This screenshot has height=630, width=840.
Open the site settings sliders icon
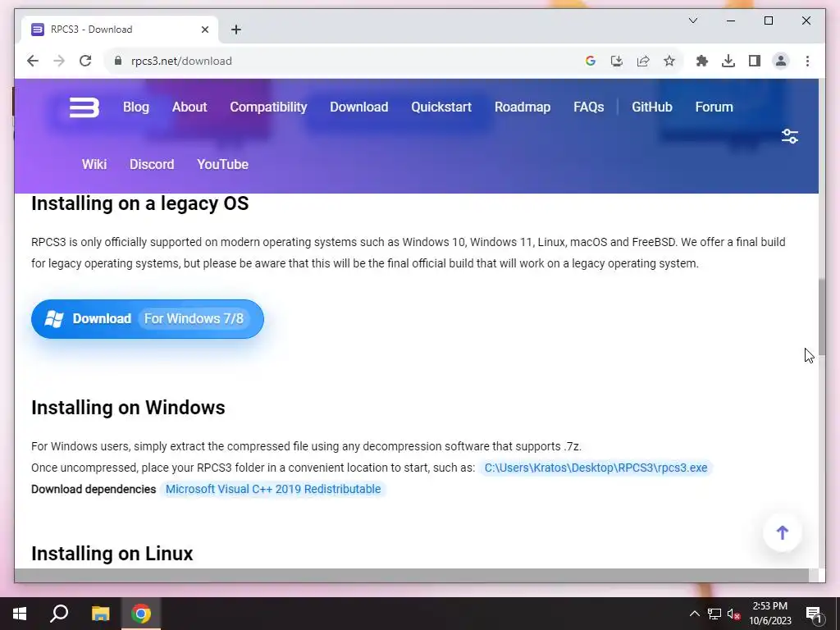click(790, 136)
